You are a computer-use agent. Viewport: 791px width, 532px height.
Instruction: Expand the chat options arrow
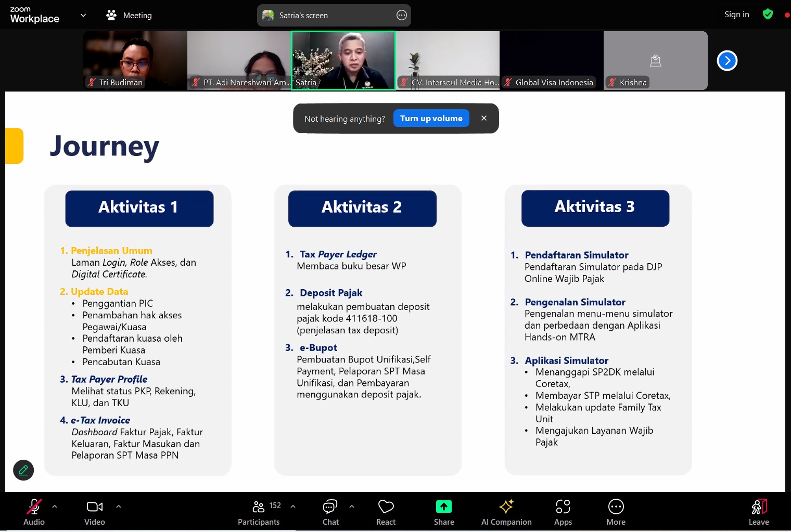(x=352, y=506)
